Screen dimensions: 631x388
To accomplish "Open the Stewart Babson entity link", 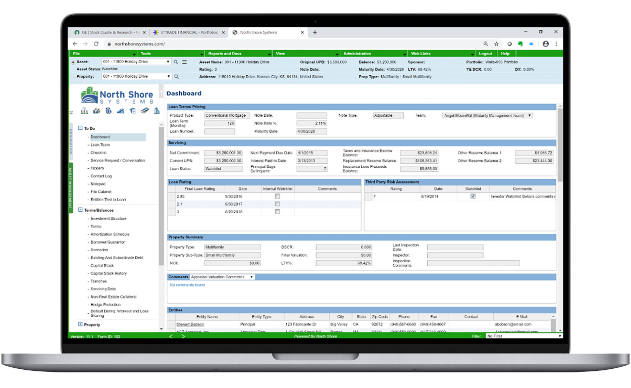I will click(x=190, y=324).
